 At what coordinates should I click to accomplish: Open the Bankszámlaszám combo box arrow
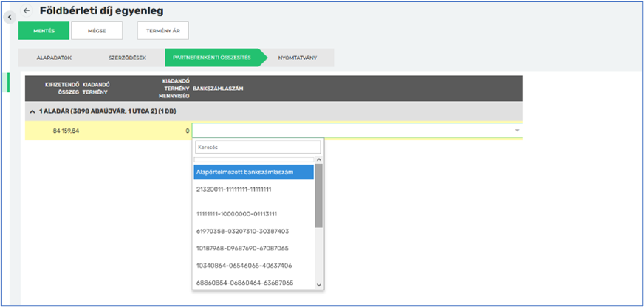[x=517, y=131]
